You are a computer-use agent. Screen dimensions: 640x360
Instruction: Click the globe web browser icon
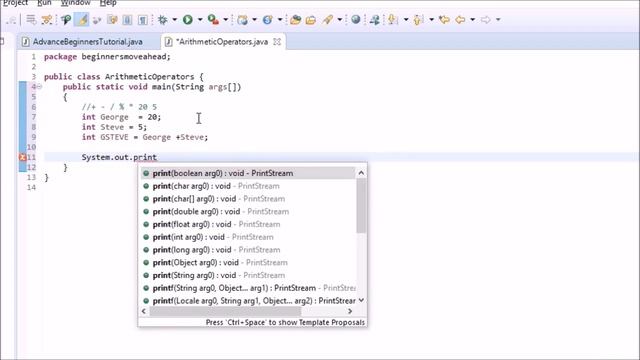click(x=356, y=19)
